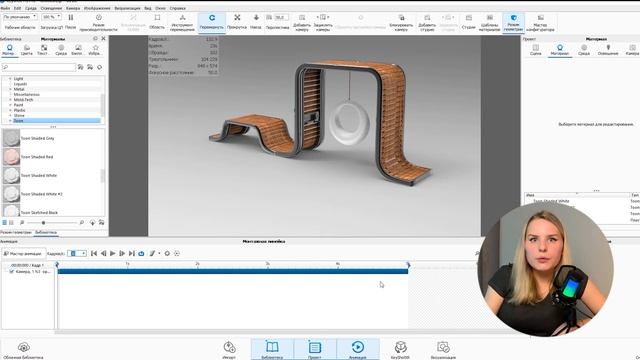Click the Import button in bottom bar
Screen dimensions: 640x360
coord(229,350)
